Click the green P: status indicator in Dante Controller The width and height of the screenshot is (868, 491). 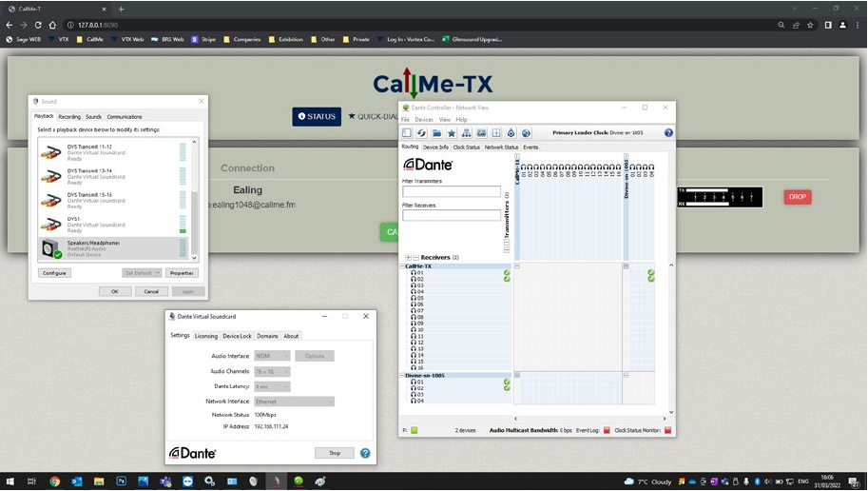coord(415,430)
